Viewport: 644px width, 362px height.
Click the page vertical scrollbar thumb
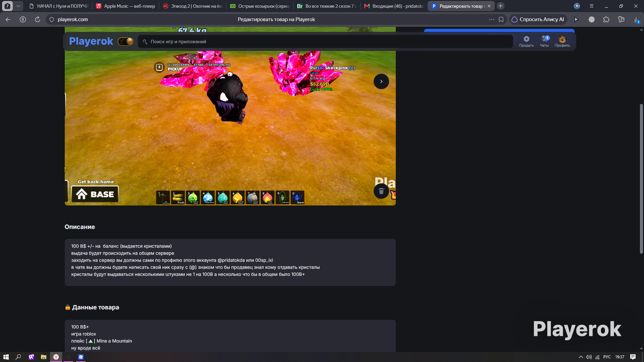(641, 179)
